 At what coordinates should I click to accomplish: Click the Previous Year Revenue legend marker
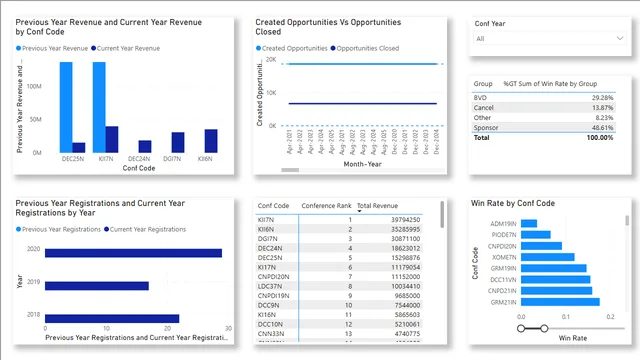18,48
